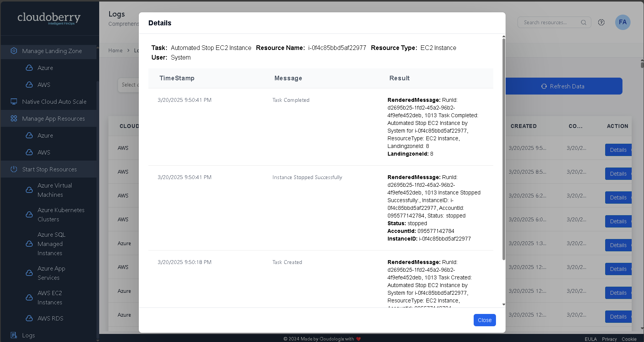Image resolution: width=644 pixels, height=342 pixels.
Task: Select the 'Task Completed' message
Action: 291,100
